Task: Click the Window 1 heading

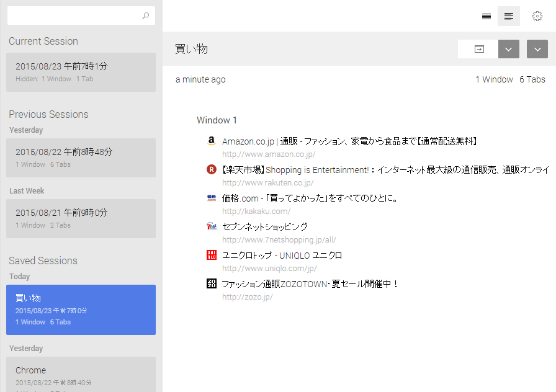Action: (x=217, y=120)
